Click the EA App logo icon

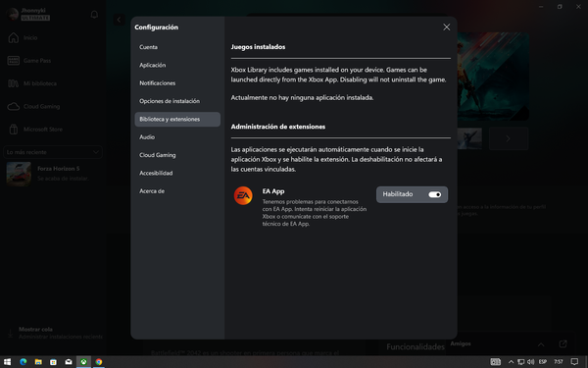[x=243, y=195]
